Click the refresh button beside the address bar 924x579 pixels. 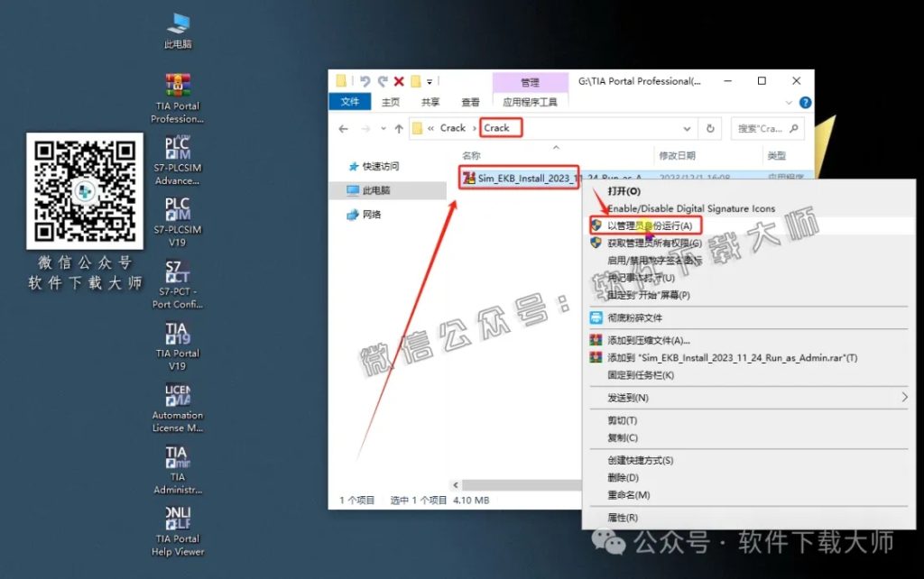point(712,127)
